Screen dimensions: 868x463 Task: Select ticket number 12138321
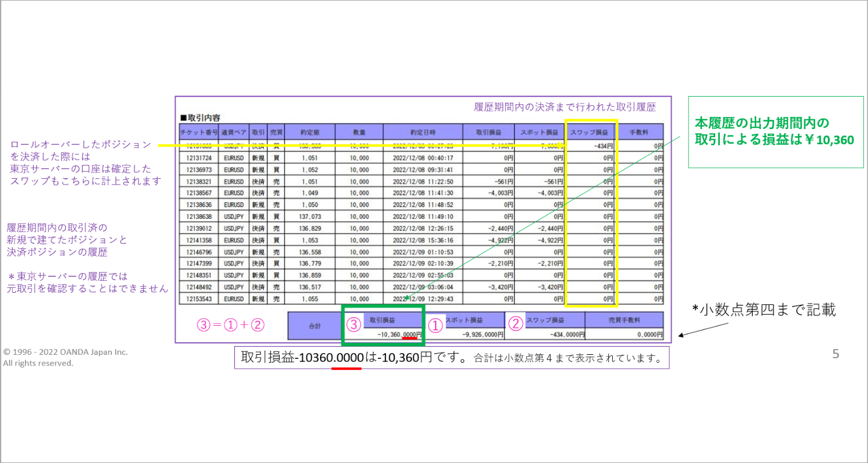[x=199, y=181]
